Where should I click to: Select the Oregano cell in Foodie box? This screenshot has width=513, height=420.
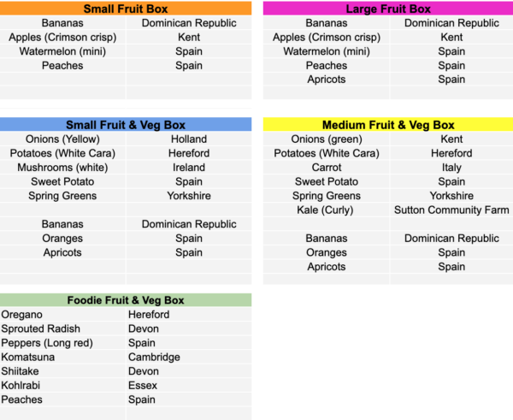coord(21,315)
